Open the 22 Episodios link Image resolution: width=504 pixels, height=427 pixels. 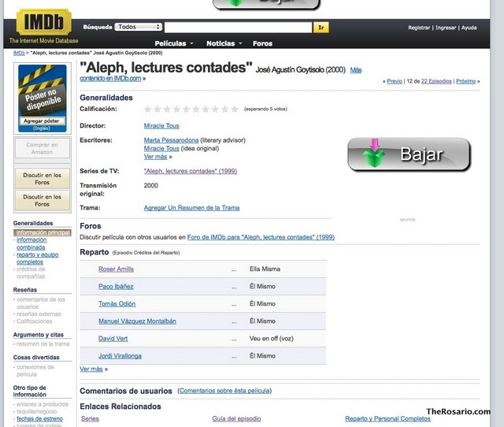(436, 81)
